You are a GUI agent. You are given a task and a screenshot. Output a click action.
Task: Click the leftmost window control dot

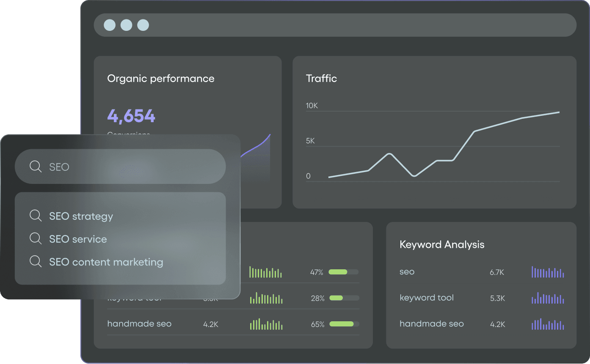point(110,25)
